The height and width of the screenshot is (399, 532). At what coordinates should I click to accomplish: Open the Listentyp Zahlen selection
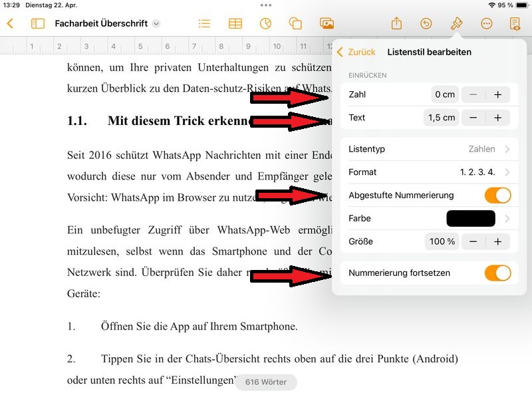[x=429, y=149]
